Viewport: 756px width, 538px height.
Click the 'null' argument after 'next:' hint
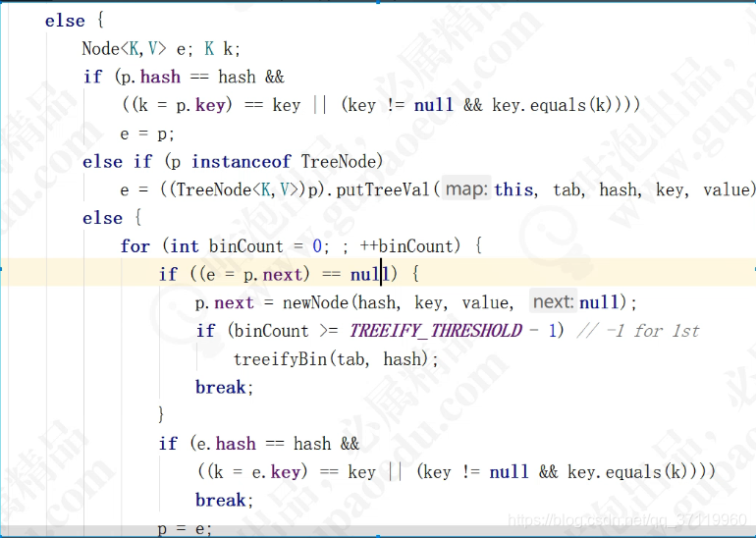click(x=598, y=302)
